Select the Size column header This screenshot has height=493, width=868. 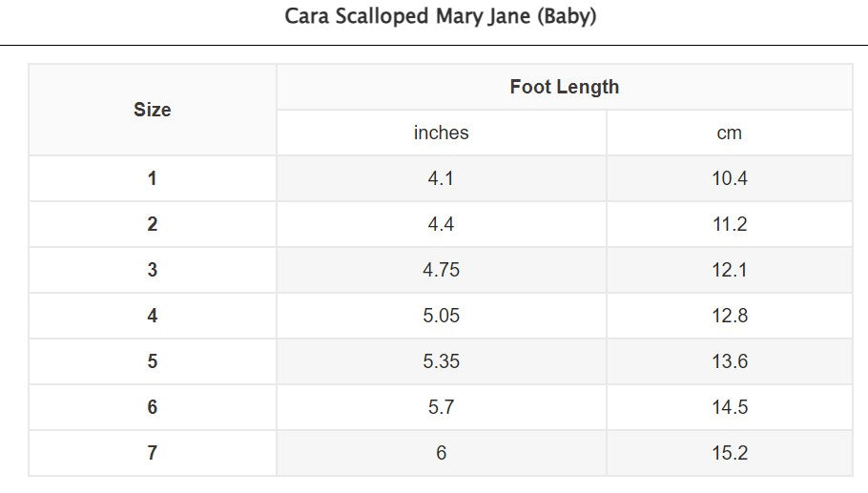tap(153, 110)
